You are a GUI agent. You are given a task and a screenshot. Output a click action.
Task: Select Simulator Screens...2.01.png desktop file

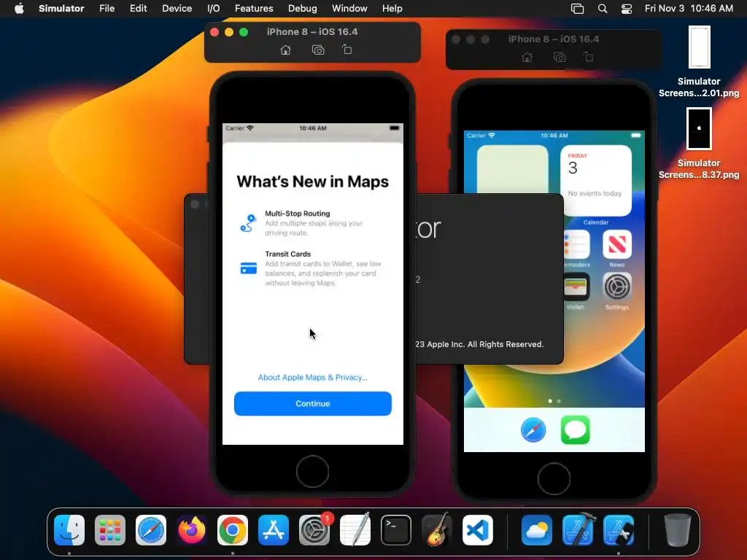[699, 62]
